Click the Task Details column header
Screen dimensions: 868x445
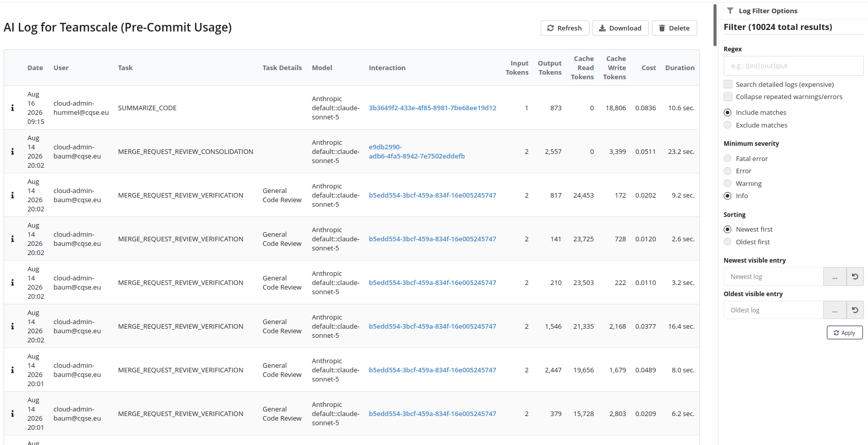(282, 68)
